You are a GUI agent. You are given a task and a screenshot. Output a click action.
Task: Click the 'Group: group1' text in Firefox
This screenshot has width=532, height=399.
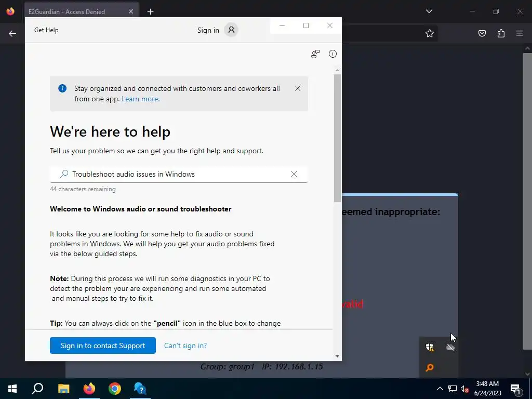tap(227, 366)
